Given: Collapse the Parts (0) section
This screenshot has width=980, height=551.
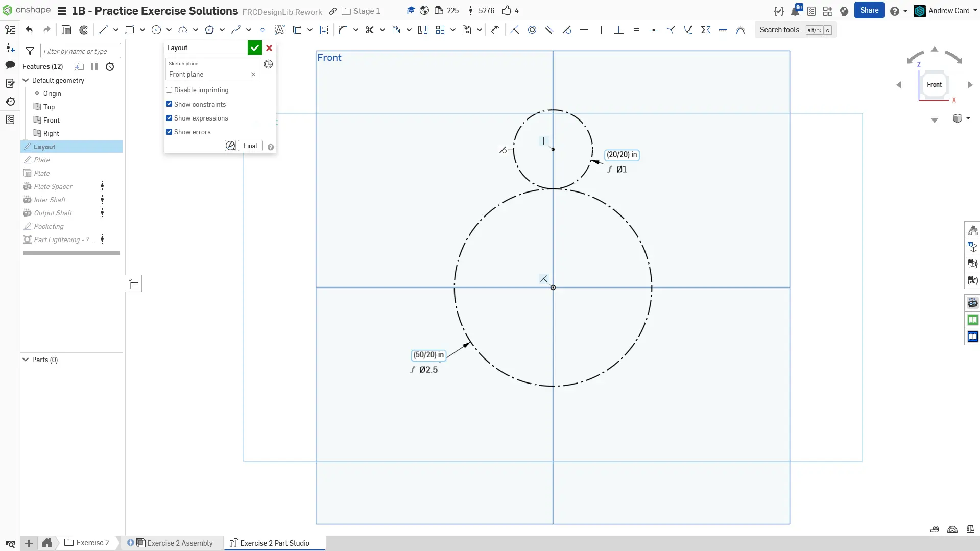Looking at the screenshot, I should coord(26,360).
